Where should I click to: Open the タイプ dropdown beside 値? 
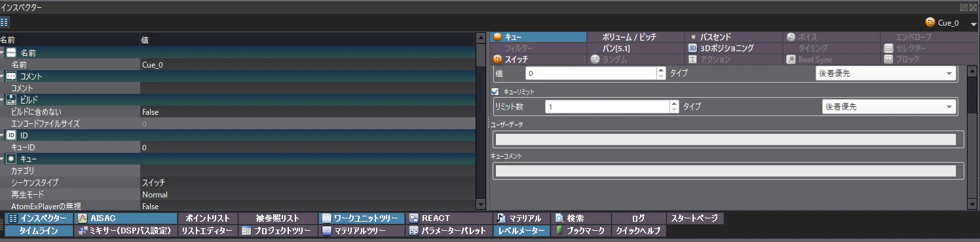(x=885, y=73)
